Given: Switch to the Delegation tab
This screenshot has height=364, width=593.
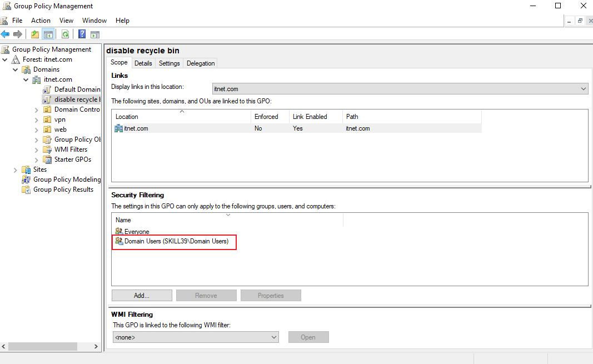Looking at the screenshot, I should click(x=201, y=63).
